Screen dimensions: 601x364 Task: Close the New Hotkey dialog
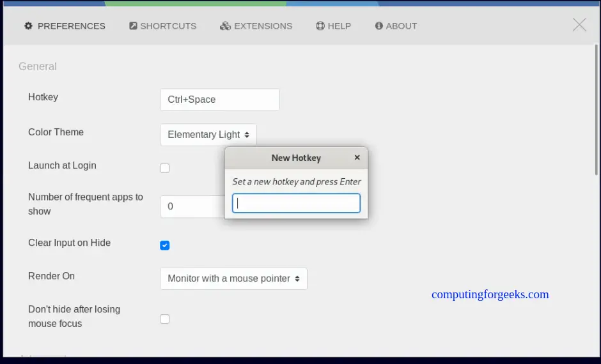tap(357, 157)
